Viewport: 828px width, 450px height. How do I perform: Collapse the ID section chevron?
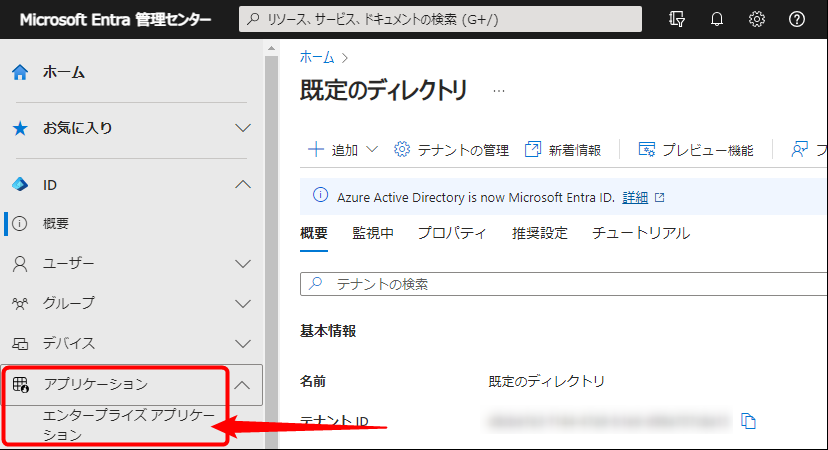pos(243,184)
